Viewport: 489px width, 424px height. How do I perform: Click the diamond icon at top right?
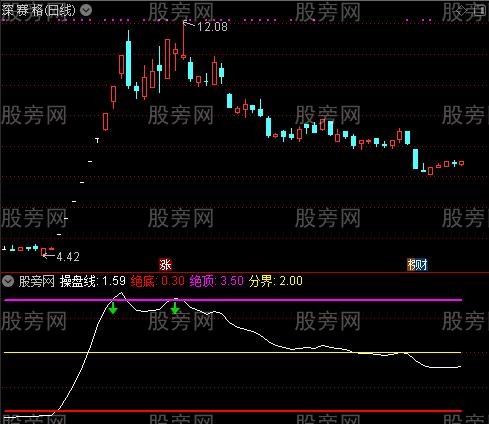coord(463,11)
